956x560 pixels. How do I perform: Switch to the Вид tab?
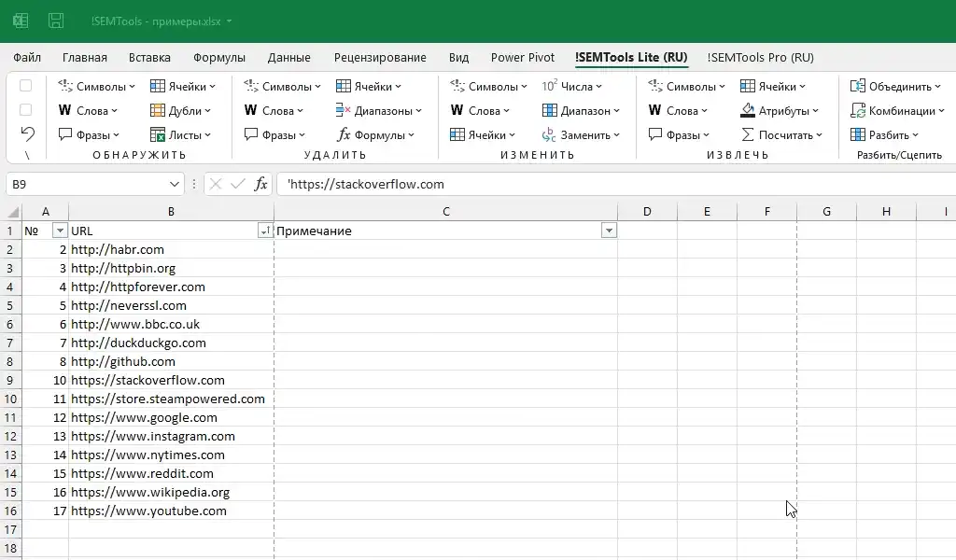click(458, 57)
